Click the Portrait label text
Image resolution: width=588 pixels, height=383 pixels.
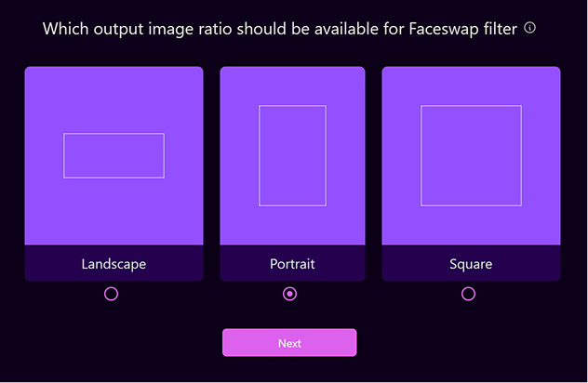[292, 264]
